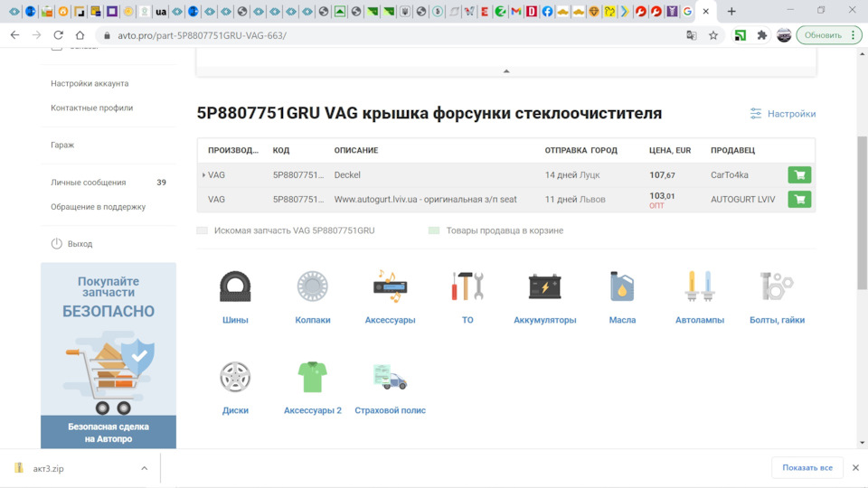Open a new browser tab
The width and height of the screenshot is (868, 488).
(731, 11)
